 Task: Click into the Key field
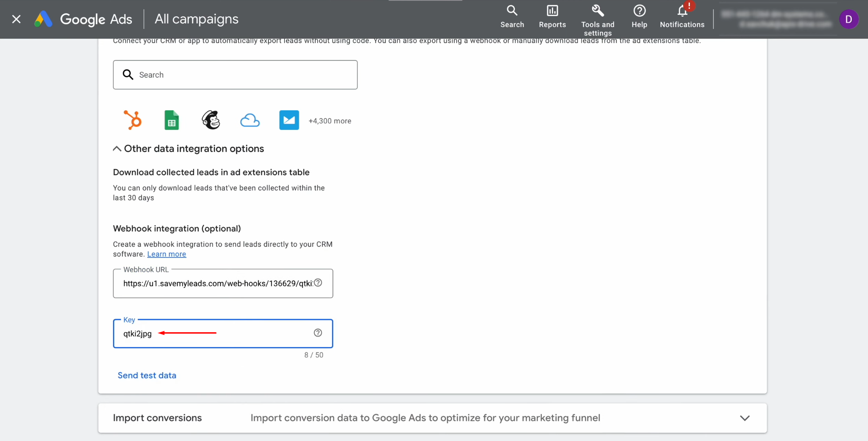[x=223, y=334]
